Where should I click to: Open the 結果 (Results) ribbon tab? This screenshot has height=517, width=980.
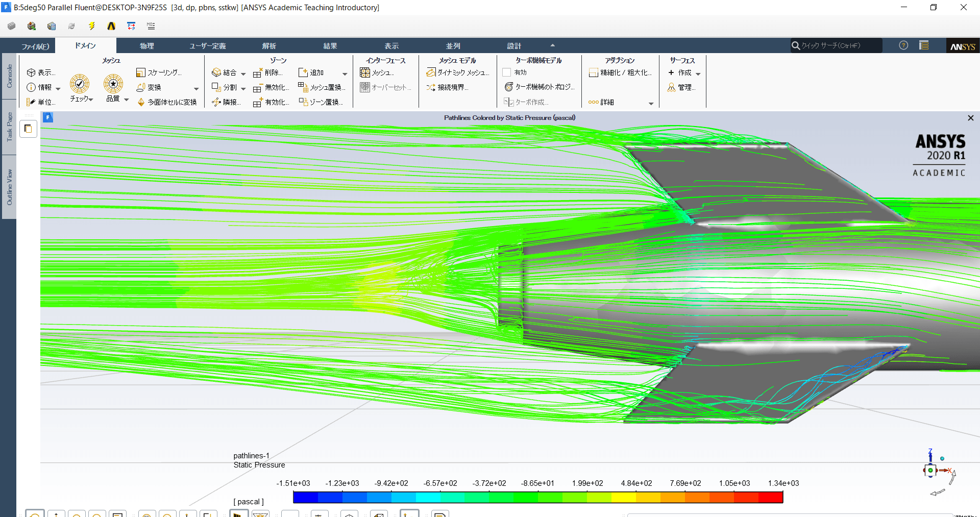pyautogui.click(x=330, y=46)
